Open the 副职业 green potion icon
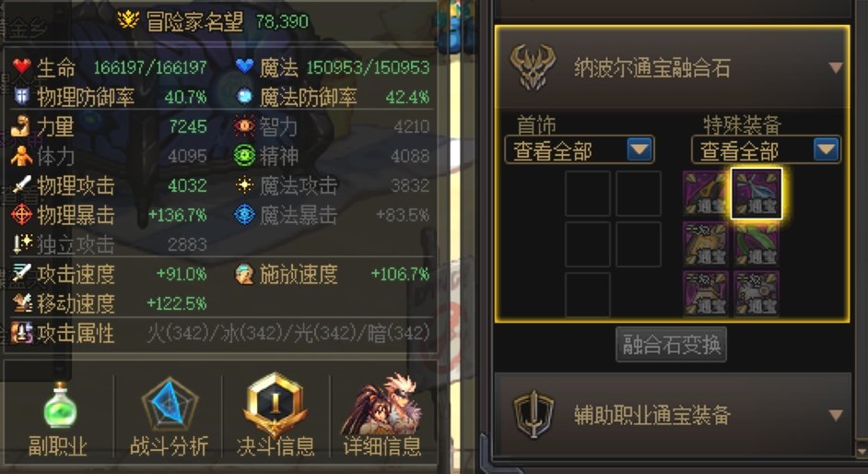868x474 pixels. tap(60, 406)
